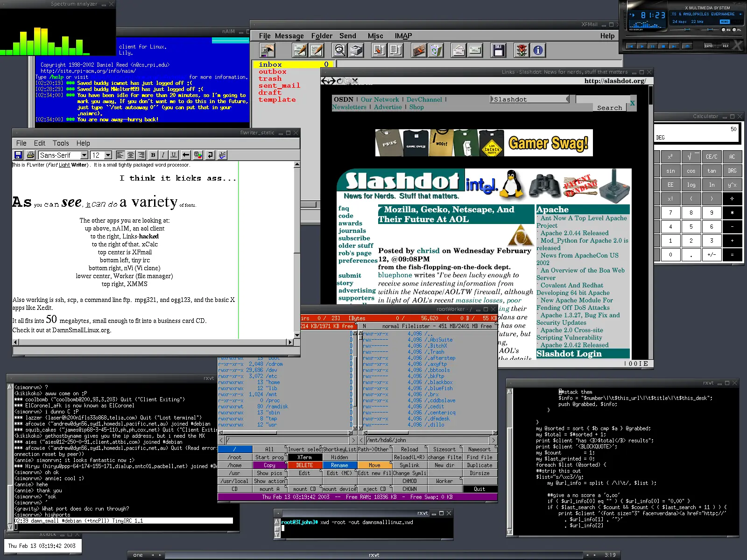Open the blue info icon in XFMail
The height and width of the screenshot is (560, 747).
point(538,50)
